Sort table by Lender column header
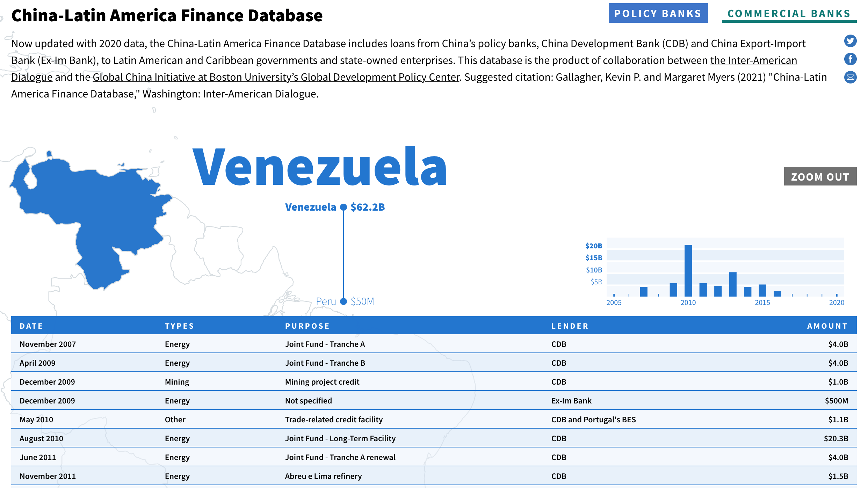The image size is (868, 488). (x=570, y=326)
